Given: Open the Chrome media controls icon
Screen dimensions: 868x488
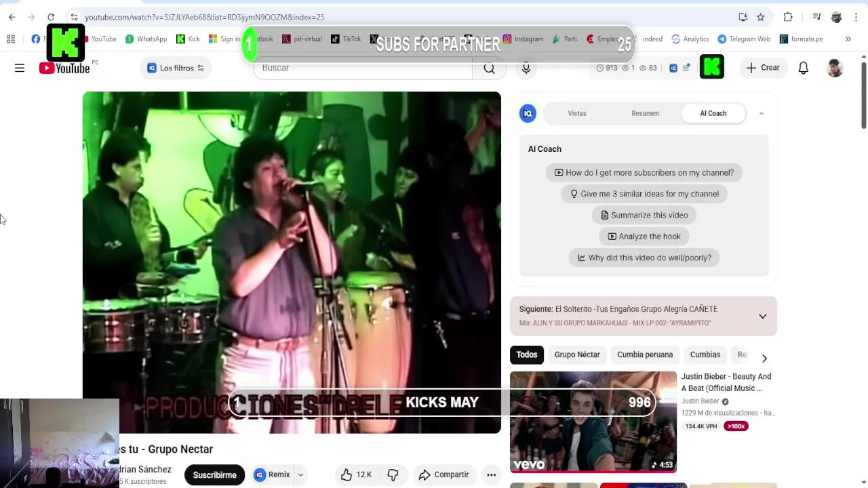Looking at the screenshot, I should (816, 17).
